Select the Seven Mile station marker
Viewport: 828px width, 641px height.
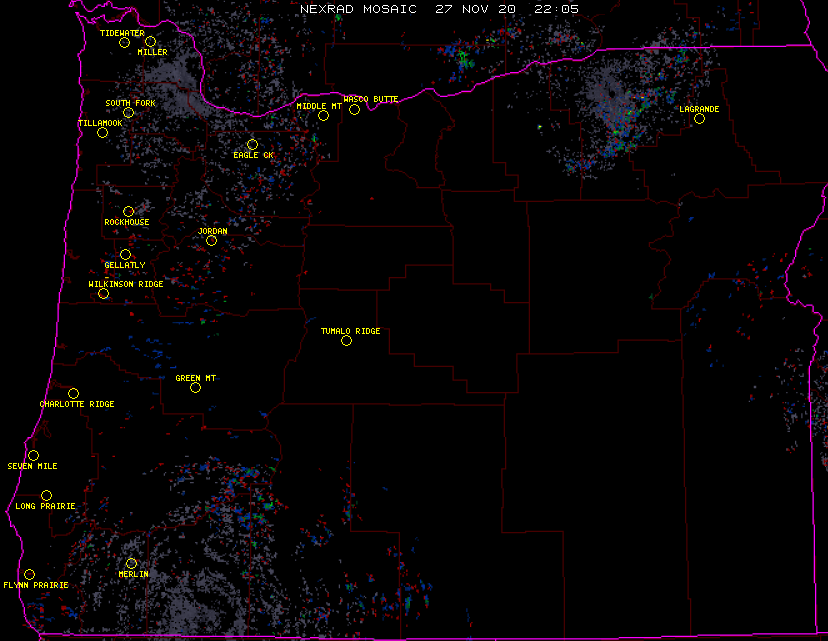[x=34, y=456]
